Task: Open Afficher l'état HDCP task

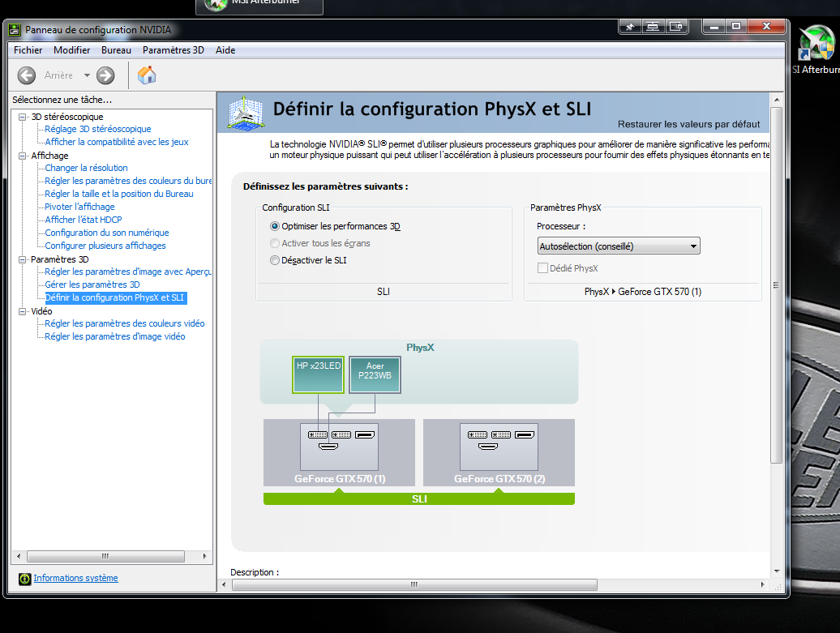Action: [x=84, y=220]
